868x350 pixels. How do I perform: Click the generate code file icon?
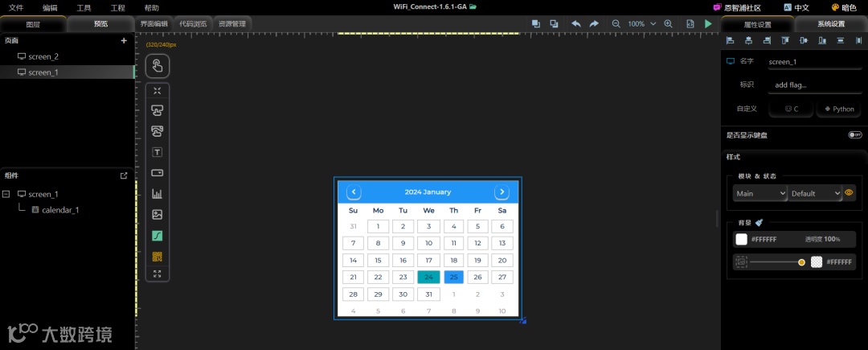click(x=690, y=24)
